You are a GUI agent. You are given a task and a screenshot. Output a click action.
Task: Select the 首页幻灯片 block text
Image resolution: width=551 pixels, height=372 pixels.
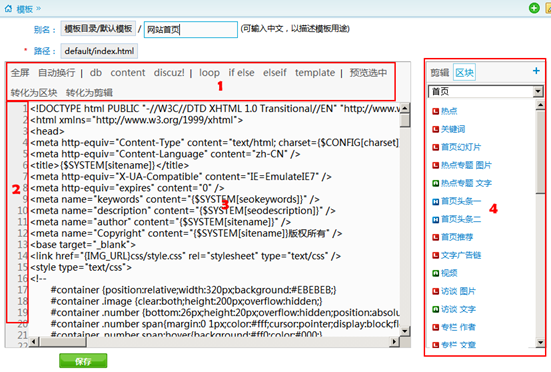pyautogui.click(x=461, y=147)
